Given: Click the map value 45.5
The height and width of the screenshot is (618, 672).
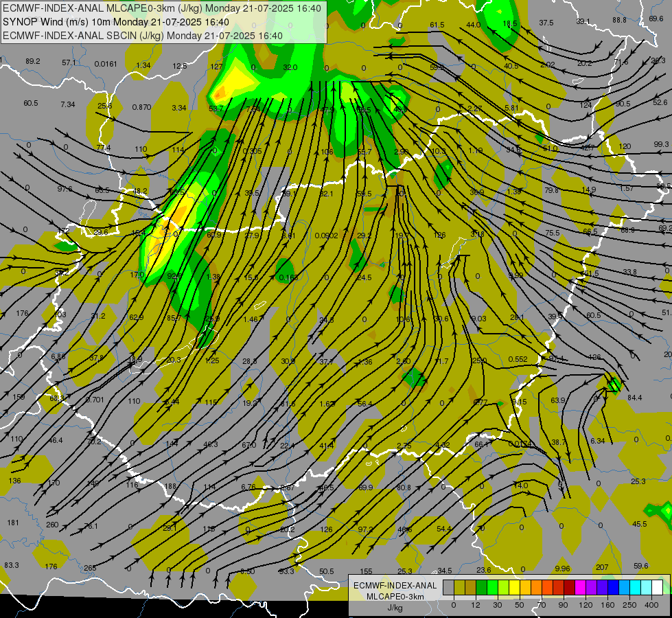Looking at the screenshot, I should [x=640, y=524].
